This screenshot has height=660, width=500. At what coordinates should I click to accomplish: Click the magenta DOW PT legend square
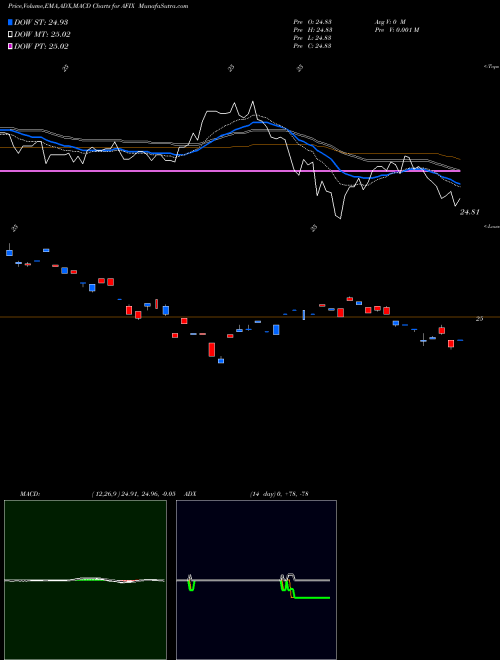point(10,46)
